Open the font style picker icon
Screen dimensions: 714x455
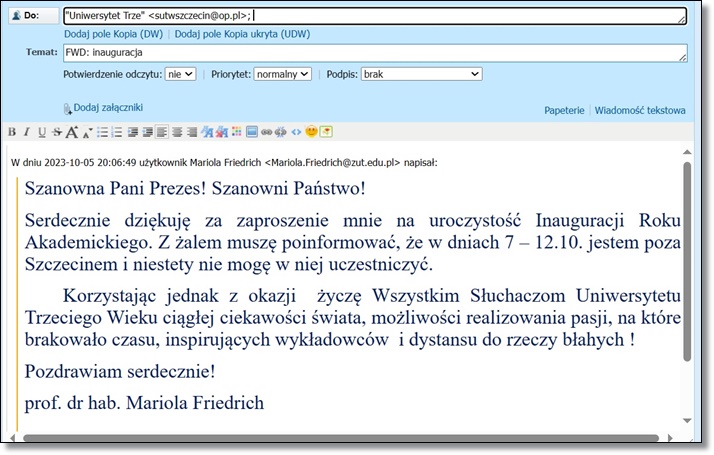207,132
